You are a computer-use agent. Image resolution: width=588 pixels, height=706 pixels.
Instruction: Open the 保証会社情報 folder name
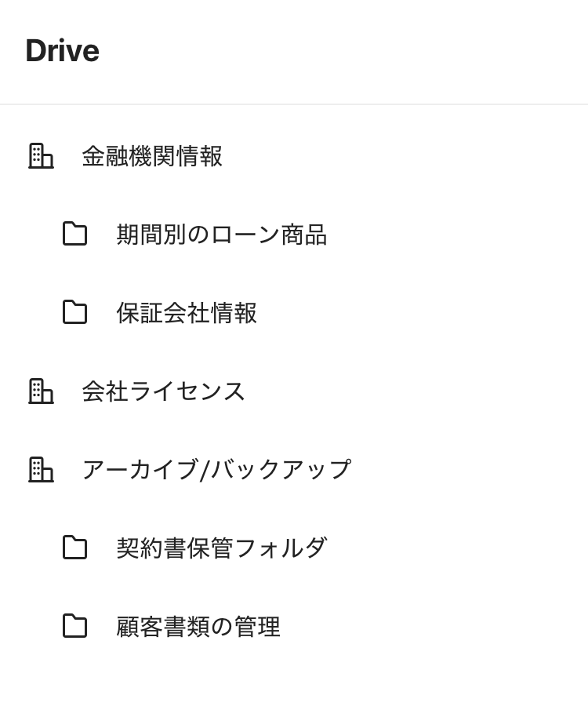[x=187, y=313]
